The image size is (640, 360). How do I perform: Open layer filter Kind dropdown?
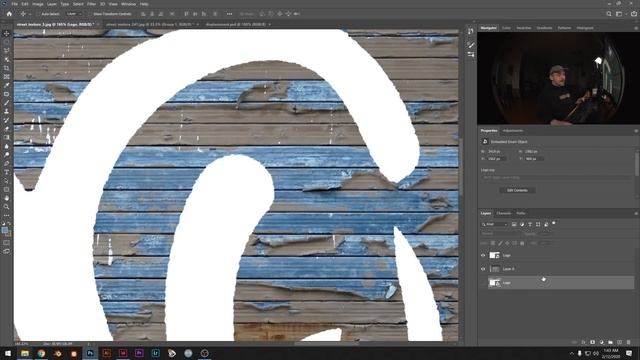(494, 224)
